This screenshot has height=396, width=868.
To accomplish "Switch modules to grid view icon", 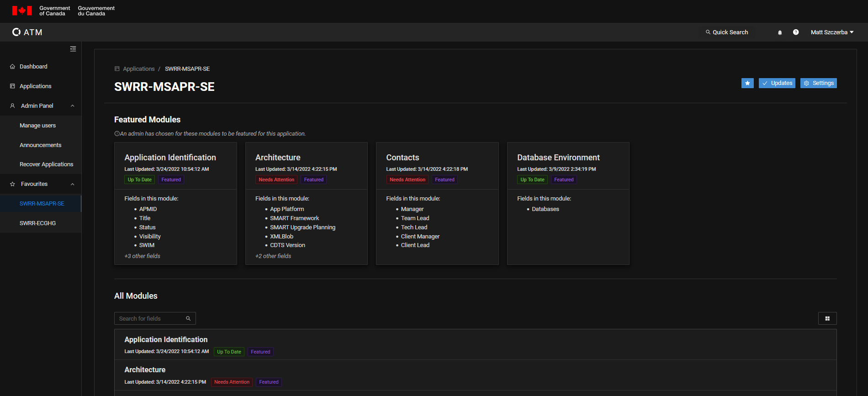I will pos(827,318).
